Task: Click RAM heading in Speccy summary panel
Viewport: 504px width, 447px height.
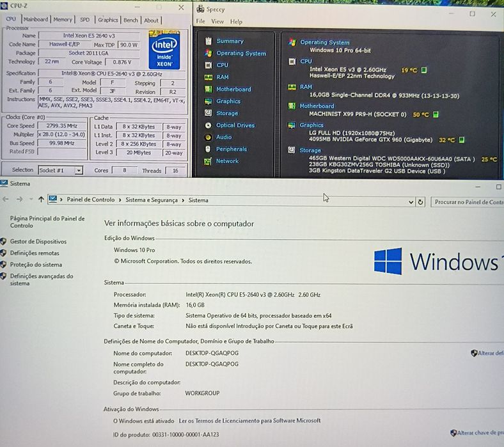Action: click(306, 87)
